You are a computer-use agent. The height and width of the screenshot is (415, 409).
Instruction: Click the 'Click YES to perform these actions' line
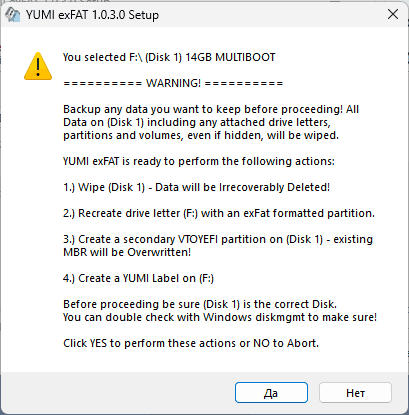191,343
